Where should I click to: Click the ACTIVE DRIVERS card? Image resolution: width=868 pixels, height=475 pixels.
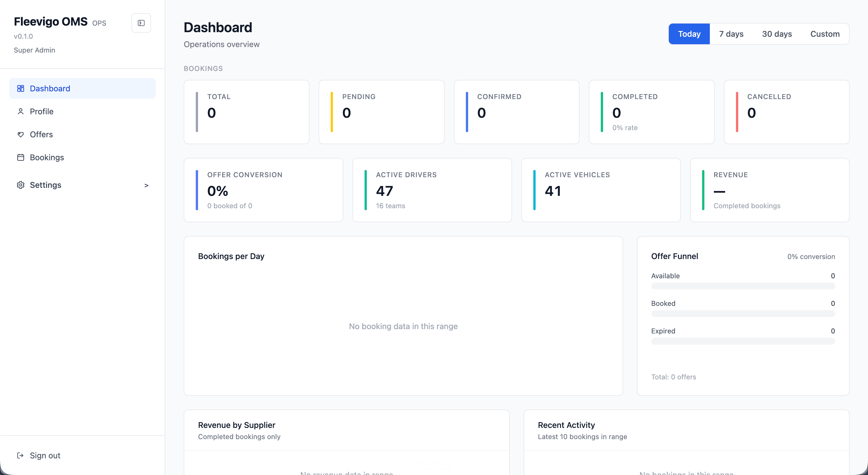(x=432, y=190)
